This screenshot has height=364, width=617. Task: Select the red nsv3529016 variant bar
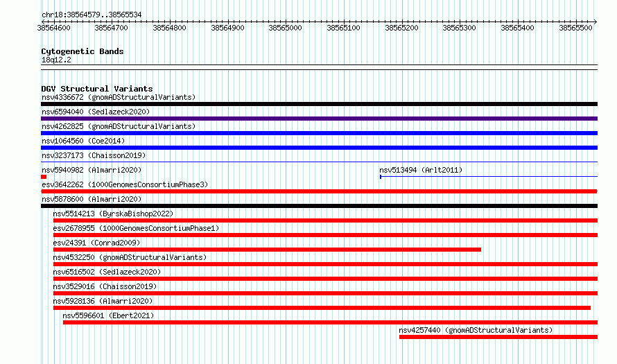click(325, 293)
